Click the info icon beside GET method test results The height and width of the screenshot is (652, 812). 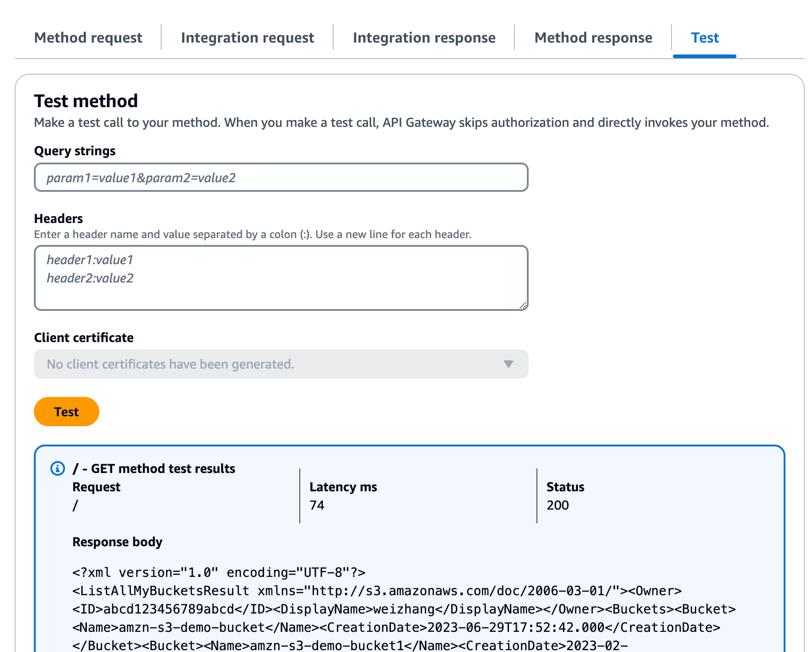point(57,468)
